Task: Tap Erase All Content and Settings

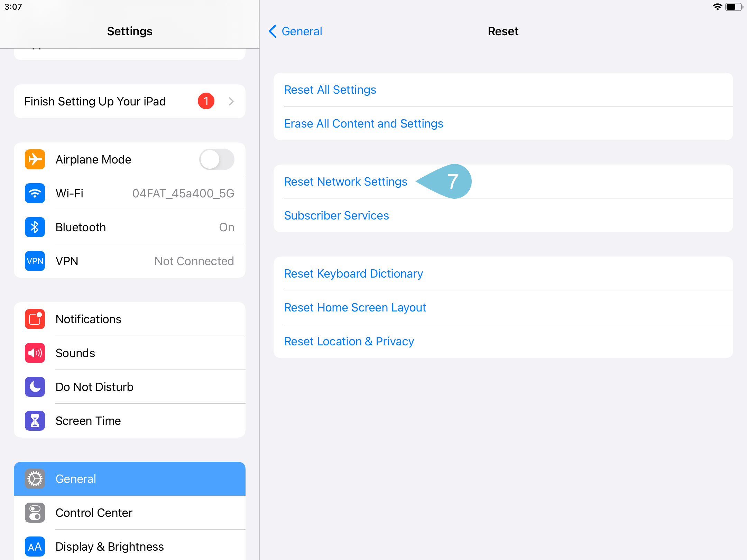Action: [x=363, y=123]
